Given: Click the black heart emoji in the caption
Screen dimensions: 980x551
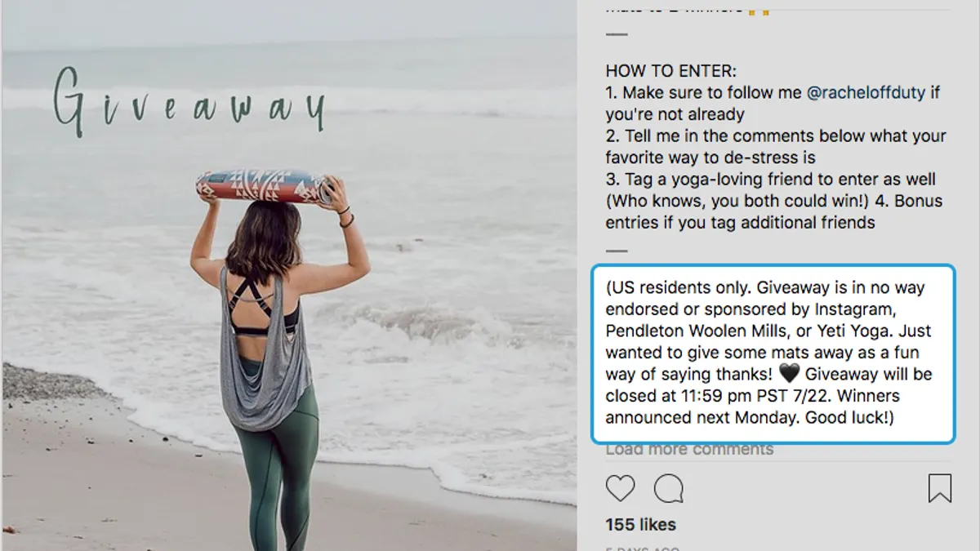Looking at the screenshot, I should [789, 374].
